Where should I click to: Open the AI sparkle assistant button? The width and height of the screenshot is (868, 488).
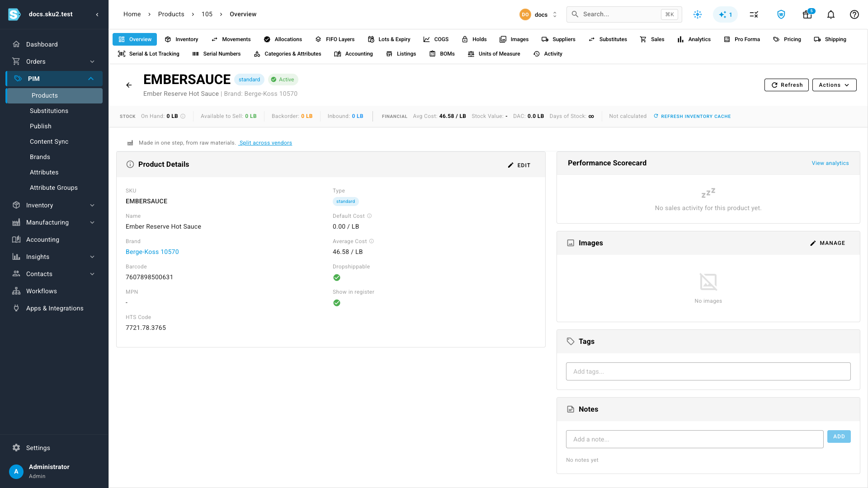coord(725,14)
